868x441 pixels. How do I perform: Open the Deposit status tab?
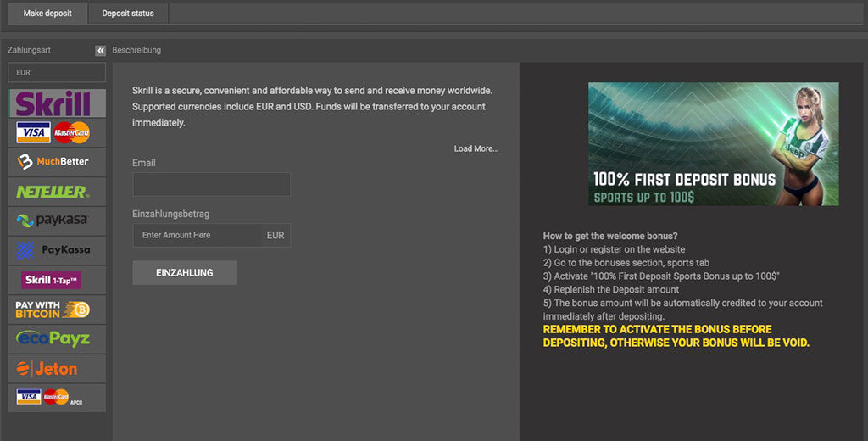click(x=128, y=14)
